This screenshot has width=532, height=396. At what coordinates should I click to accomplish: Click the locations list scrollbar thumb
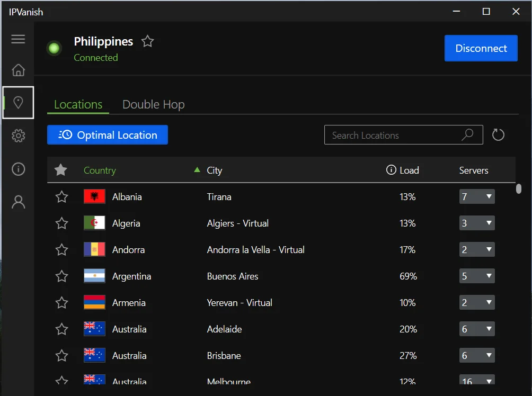[518, 188]
